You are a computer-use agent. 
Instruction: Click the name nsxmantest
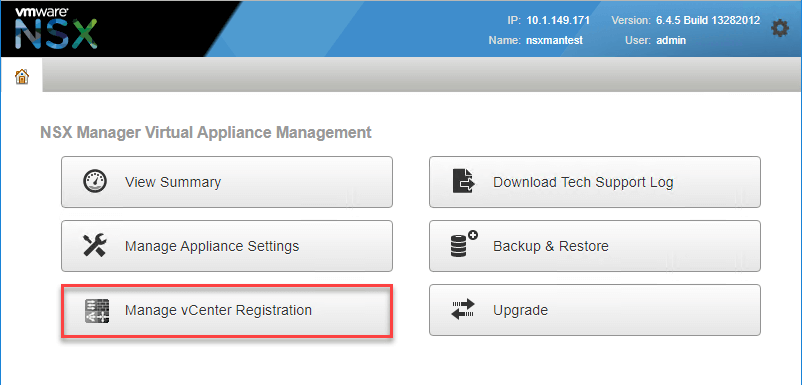point(554,40)
